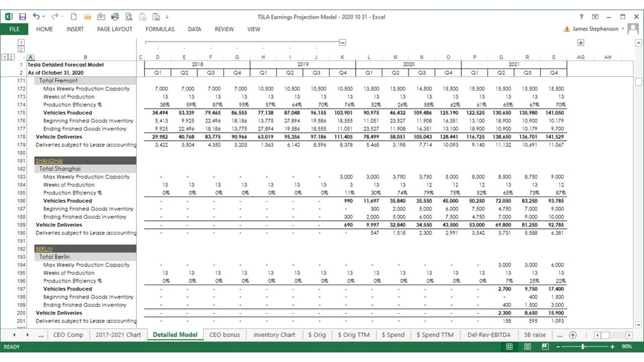Click the Excel application logo icon

[x=9, y=17]
